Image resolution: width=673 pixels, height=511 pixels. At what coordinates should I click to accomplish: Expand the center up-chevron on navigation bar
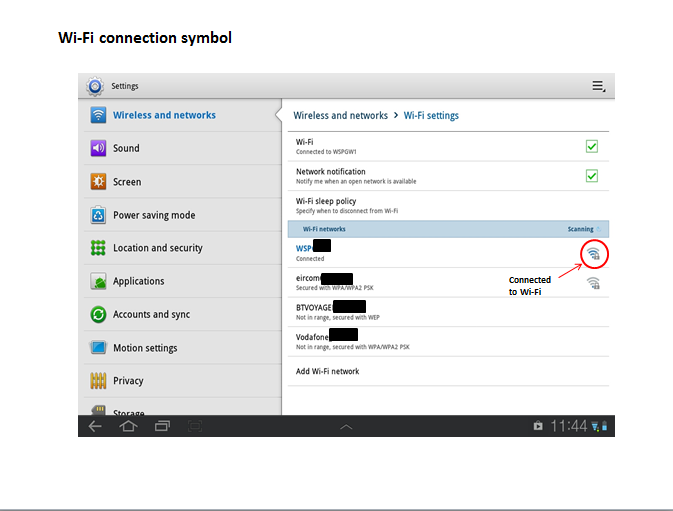point(346,427)
